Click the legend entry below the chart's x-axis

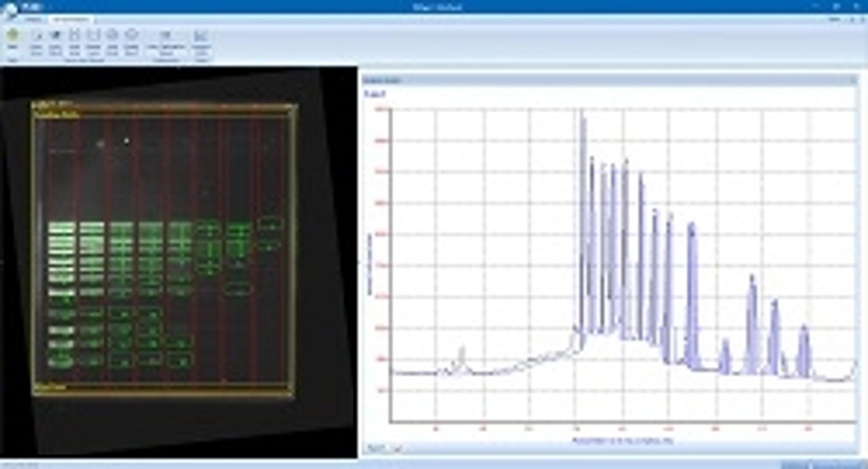coord(623,441)
